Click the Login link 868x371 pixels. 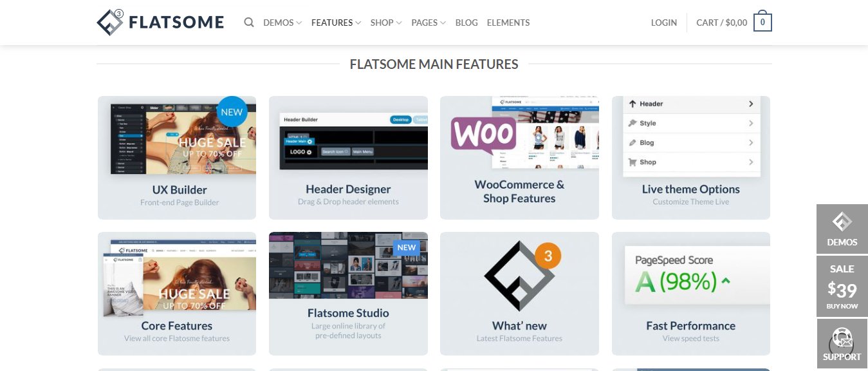click(x=664, y=23)
